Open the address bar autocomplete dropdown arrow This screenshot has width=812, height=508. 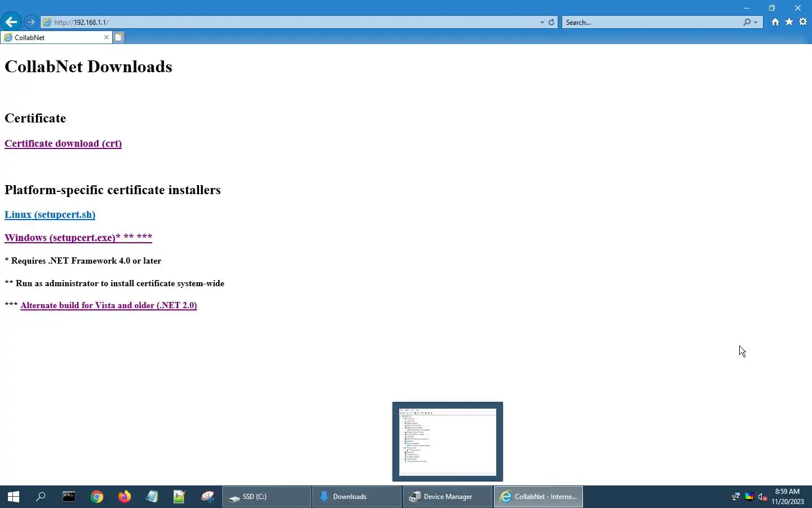click(542, 23)
